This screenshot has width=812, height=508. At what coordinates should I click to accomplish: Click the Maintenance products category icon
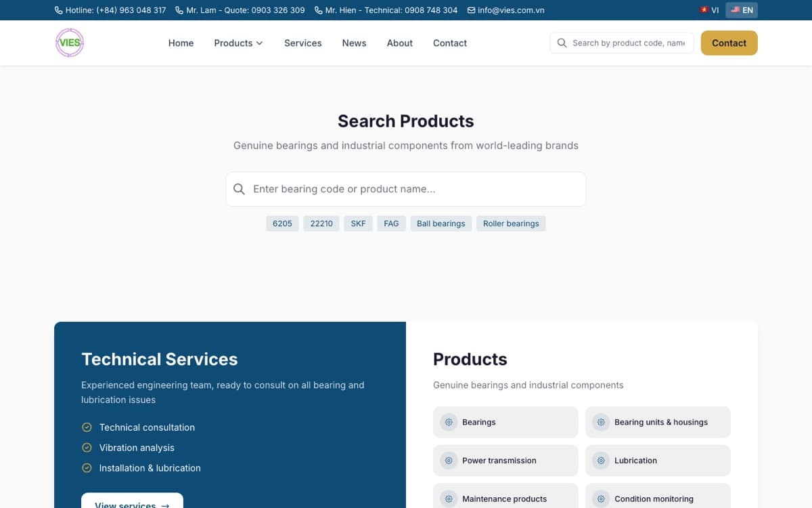449,499
